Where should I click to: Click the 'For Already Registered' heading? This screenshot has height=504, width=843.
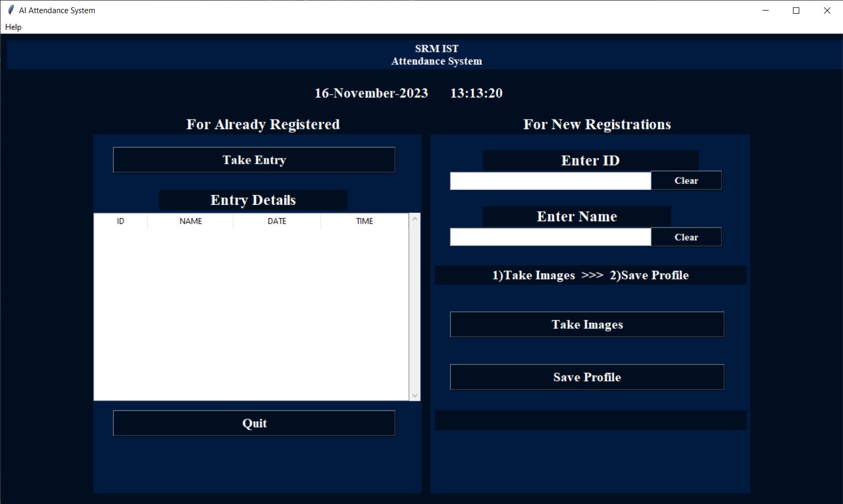point(263,124)
